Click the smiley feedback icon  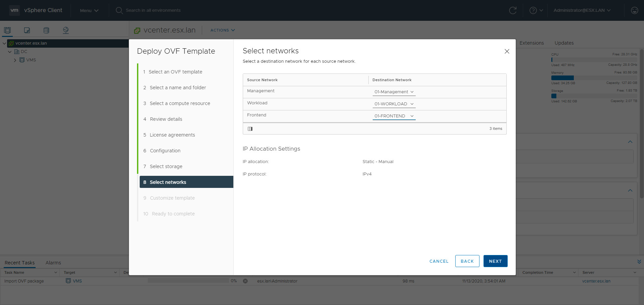point(634,10)
